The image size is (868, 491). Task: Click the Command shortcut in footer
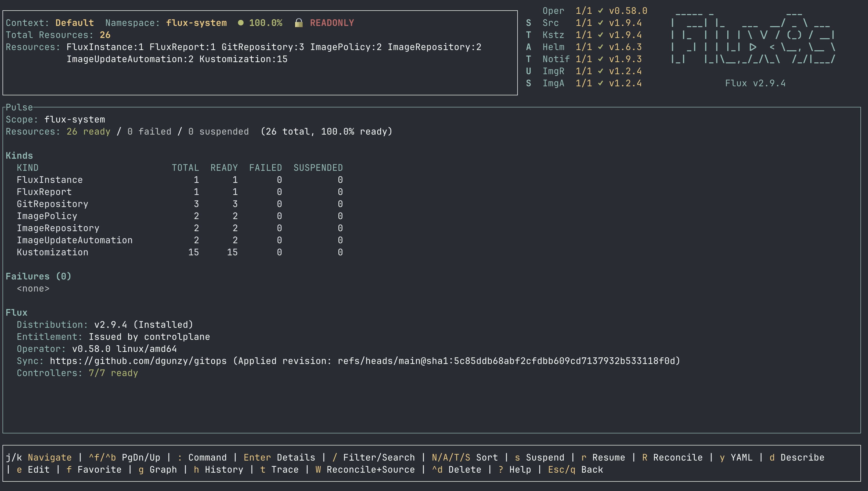click(202, 458)
